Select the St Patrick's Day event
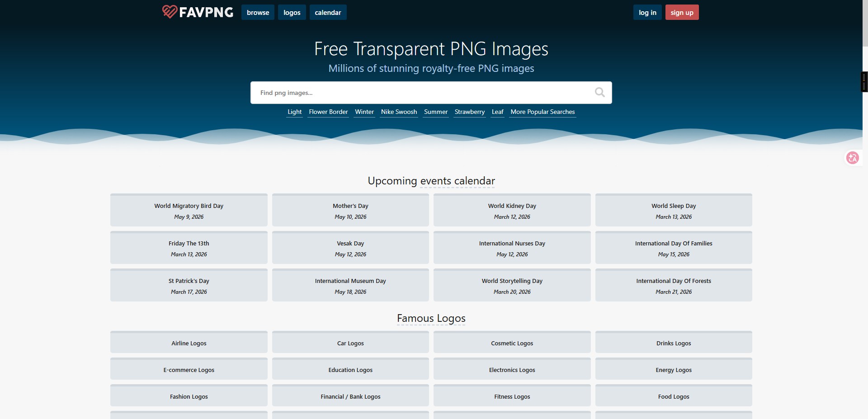 click(x=189, y=286)
